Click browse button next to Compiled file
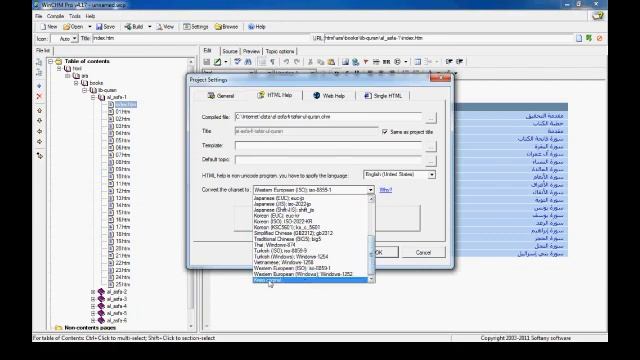The height and width of the screenshot is (360, 640). pyautogui.click(x=431, y=118)
